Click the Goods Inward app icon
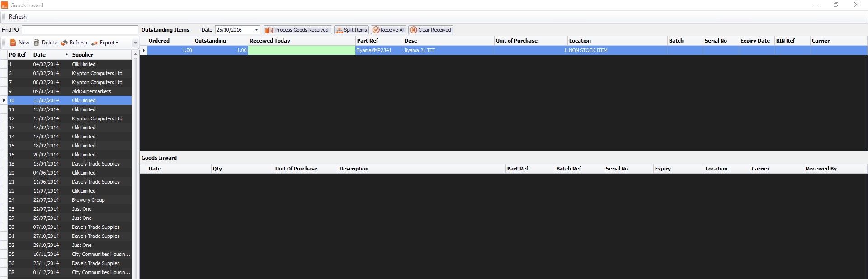The image size is (868, 279). (5, 5)
